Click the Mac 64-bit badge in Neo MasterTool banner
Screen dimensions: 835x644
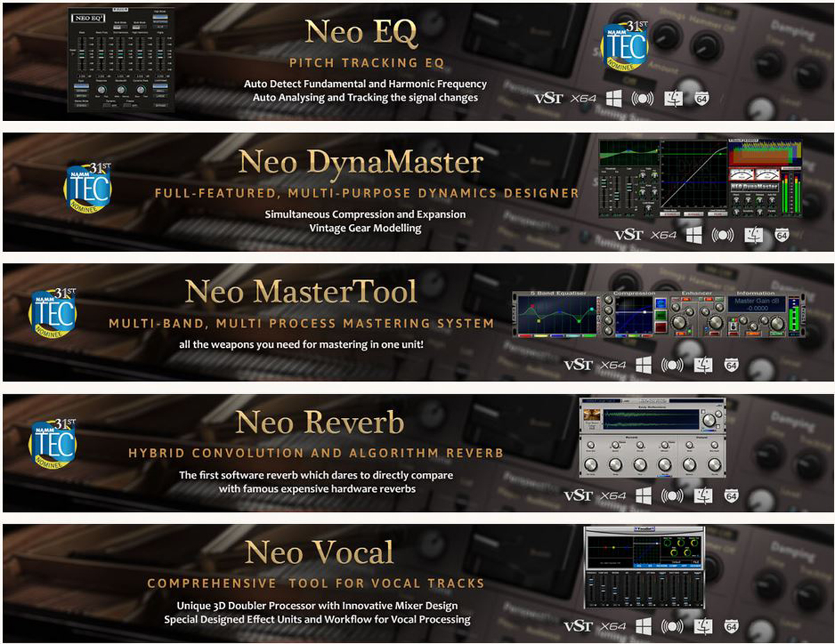pyautogui.click(x=731, y=365)
